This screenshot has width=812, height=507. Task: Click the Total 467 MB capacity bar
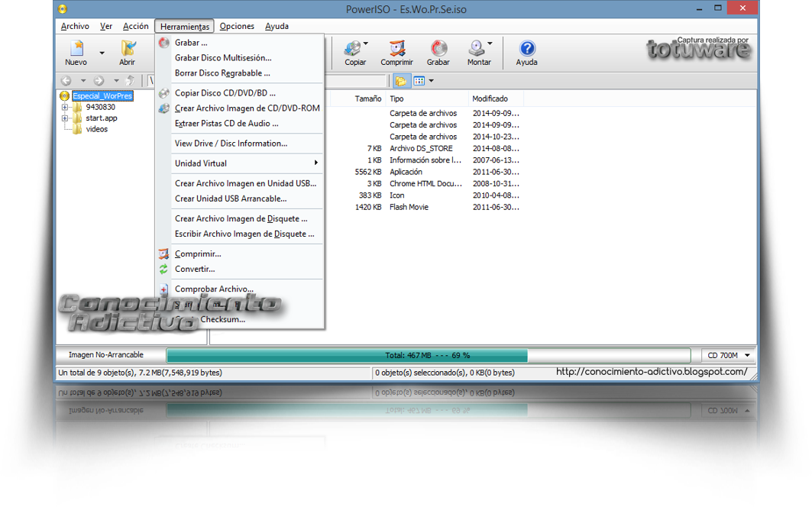[x=429, y=355]
